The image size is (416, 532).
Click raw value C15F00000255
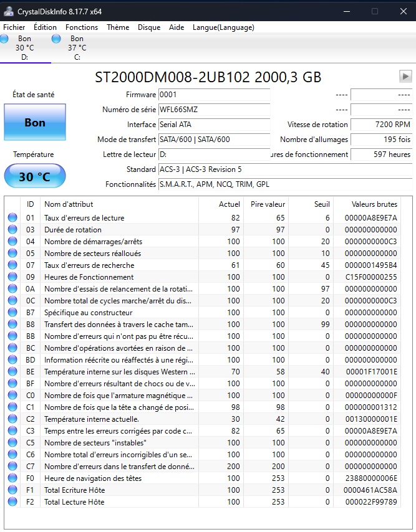point(371,277)
